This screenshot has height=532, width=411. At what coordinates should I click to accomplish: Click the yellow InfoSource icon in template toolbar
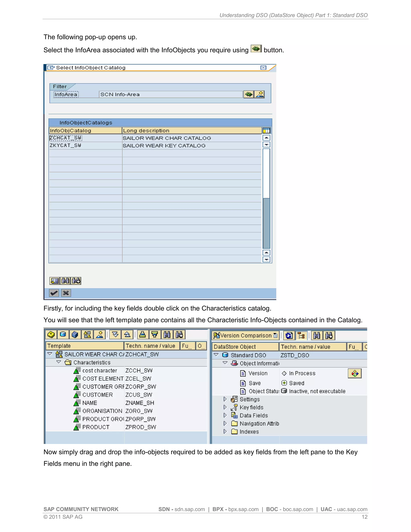click(51, 335)
